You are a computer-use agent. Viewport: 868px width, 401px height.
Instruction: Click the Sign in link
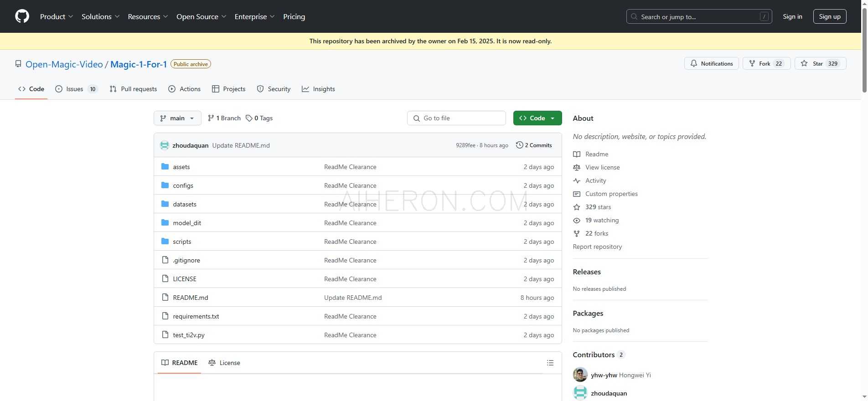tap(792, 16)
